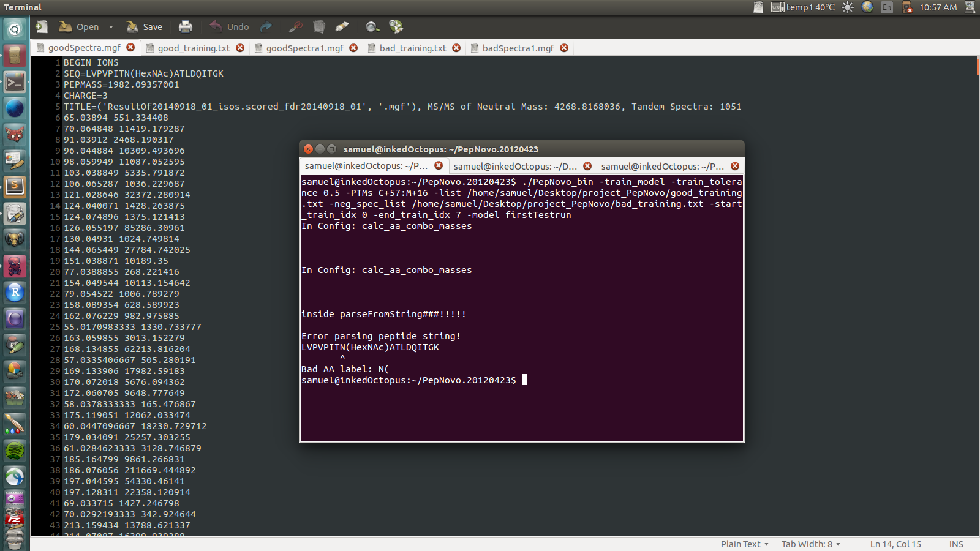
Task: Click the CPU temperature indicator
Action: [x=803, y=7]
